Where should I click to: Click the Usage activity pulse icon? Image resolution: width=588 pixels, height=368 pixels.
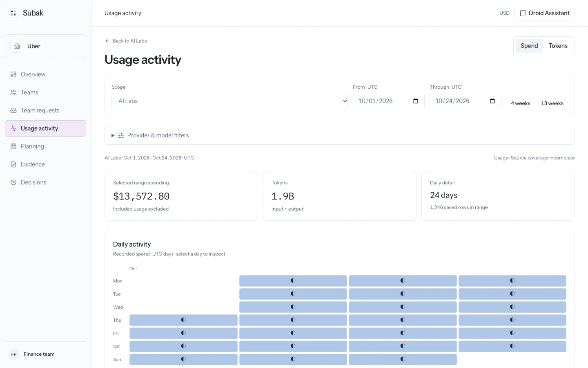click(x=13, y=128)
